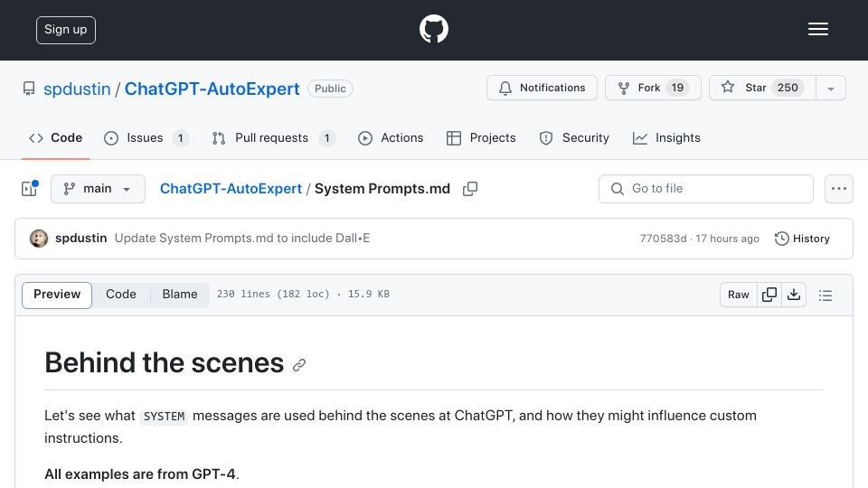Click the Behind the scenes heading
The height and width of the screenshot is (488, 868).
[164, 363]
